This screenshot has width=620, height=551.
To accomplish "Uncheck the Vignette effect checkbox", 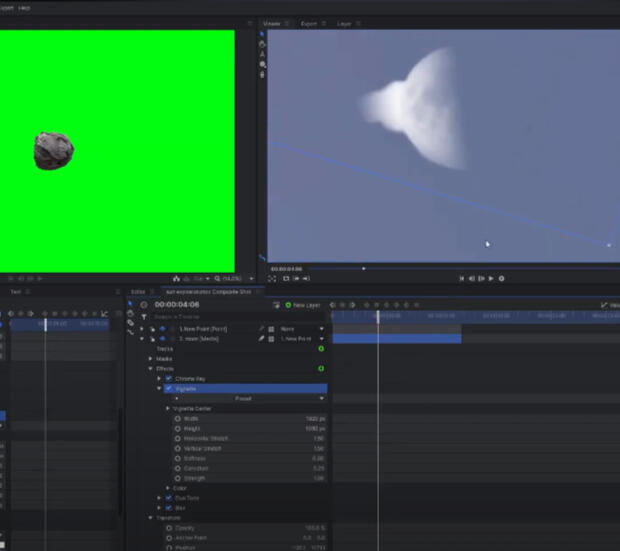I will (168, 389).
